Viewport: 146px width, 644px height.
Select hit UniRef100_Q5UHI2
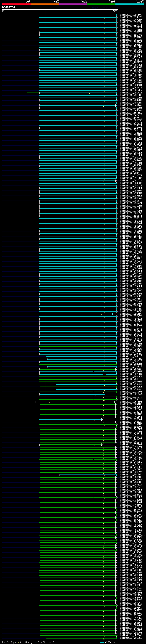click(x=131, y=379)
